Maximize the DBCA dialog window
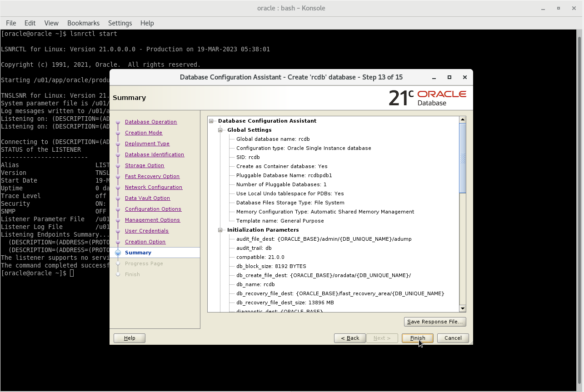 [x=449, y=77]
